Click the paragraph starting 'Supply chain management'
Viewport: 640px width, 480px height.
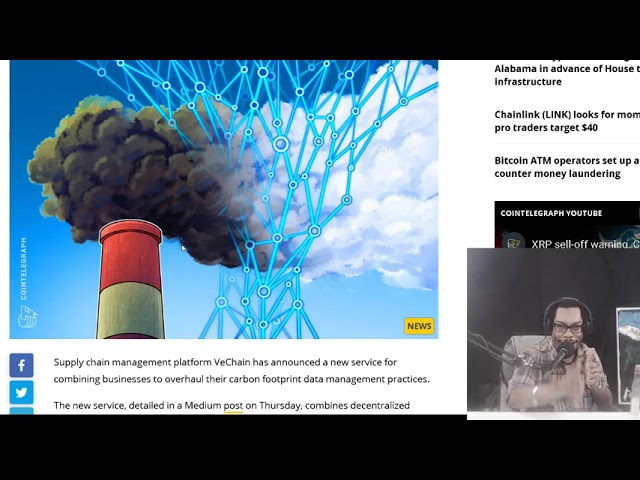pos(241,371)
